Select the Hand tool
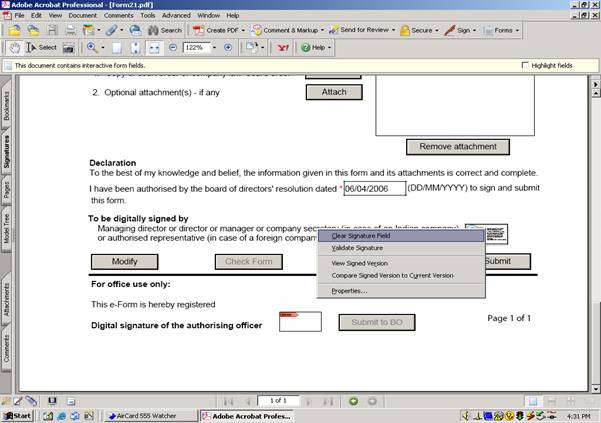The width and height of the screenshot is (601, 423). pyautogui.click(x=14, y=47)
